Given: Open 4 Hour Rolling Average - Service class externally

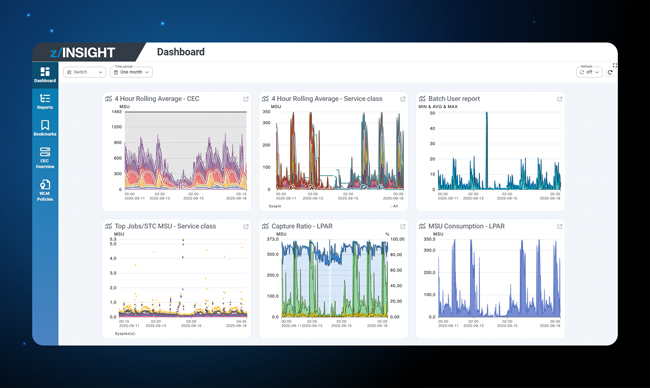Looking at the screenshot, I should click(403, 99).
